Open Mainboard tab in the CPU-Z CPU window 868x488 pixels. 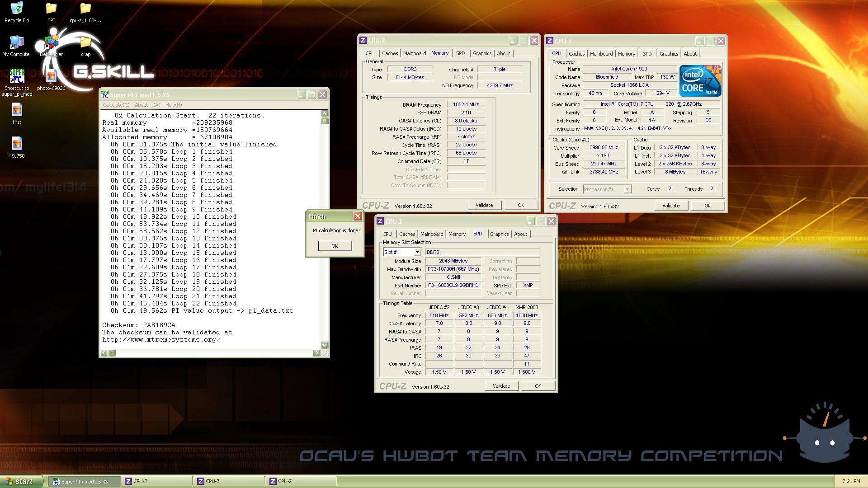pyautogui.click(x=601, y=54)
